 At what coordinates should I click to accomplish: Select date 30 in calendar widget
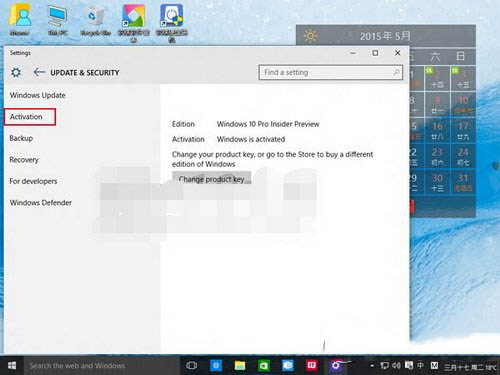437,182
